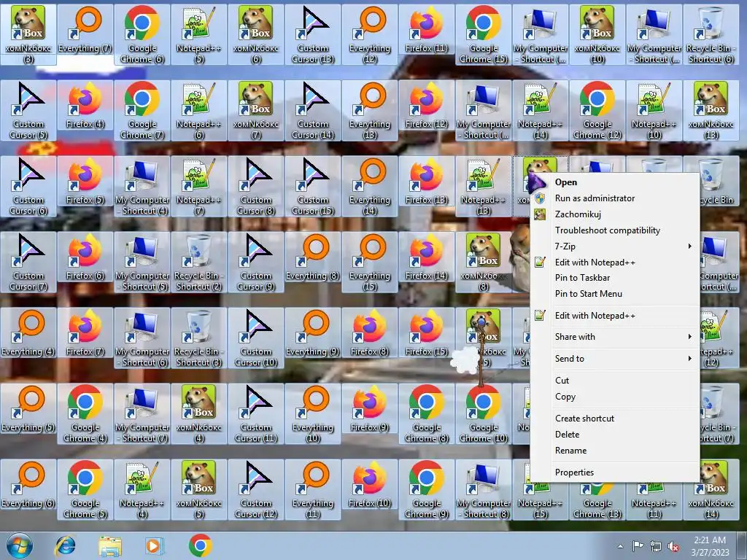The width and height of the screenshot is (747, 560).
Task: Choose Rename from context menu
Action: click(x=614, y=451)
